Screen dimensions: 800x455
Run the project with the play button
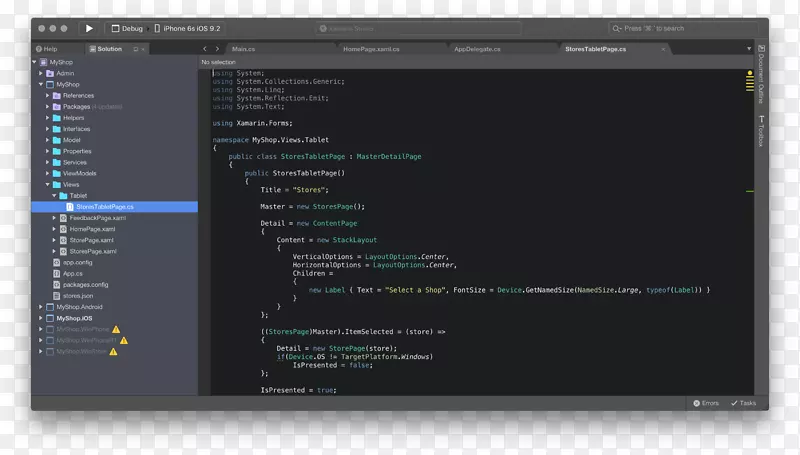89,29
